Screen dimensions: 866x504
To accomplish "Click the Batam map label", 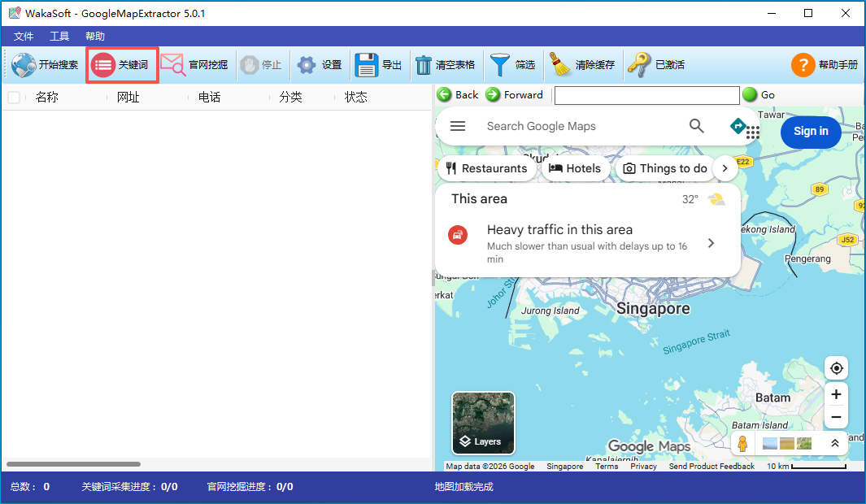I will (772, 398).
